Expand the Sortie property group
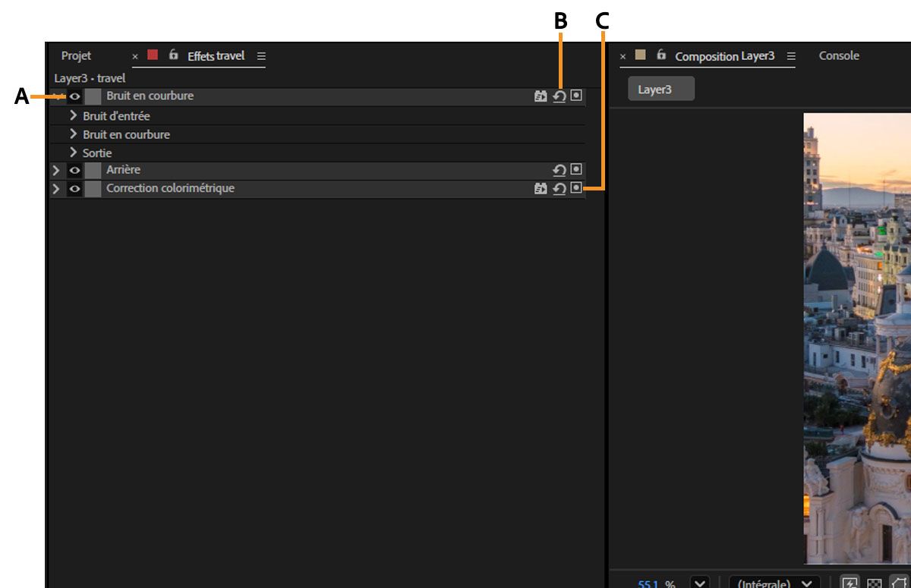 74,152
